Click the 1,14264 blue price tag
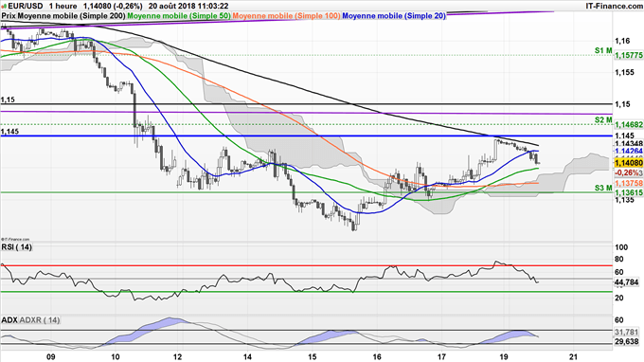Screen dimensions: 644x362 coord(629,152)
